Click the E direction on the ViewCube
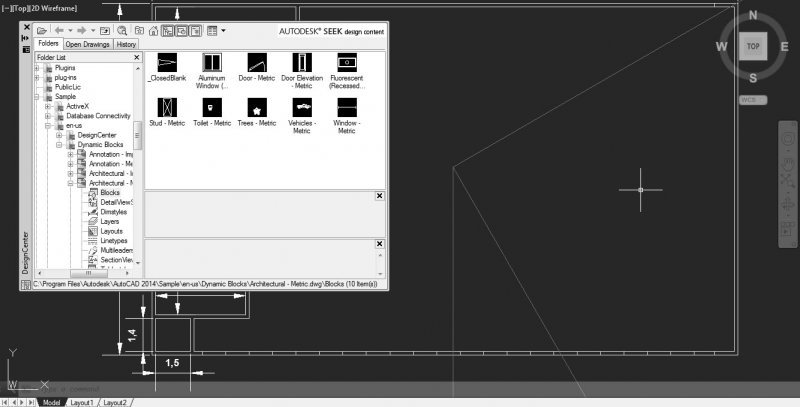The width and height of the screenshot is (800, 407). tap(785, 47)
